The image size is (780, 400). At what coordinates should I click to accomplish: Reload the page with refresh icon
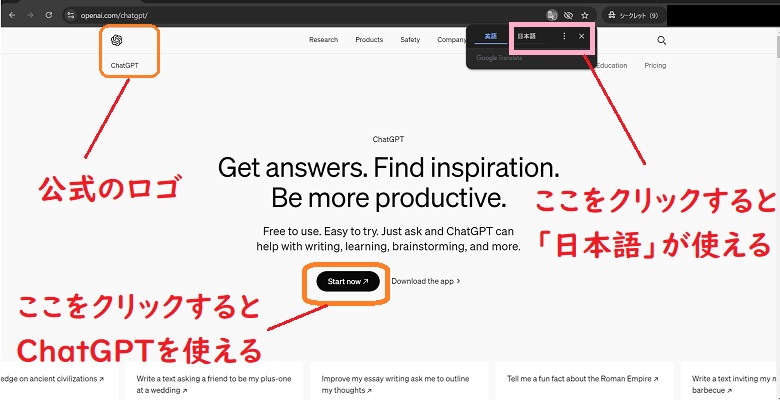click(x=49, y=15)
